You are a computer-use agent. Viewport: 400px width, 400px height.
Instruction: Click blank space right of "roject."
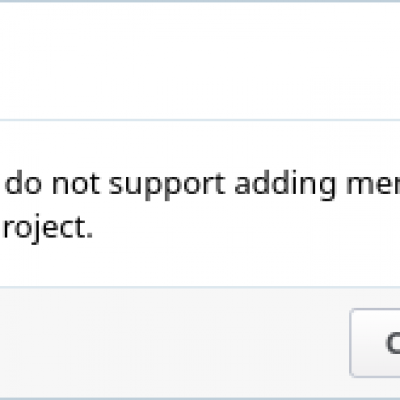[x=247, y=228]
